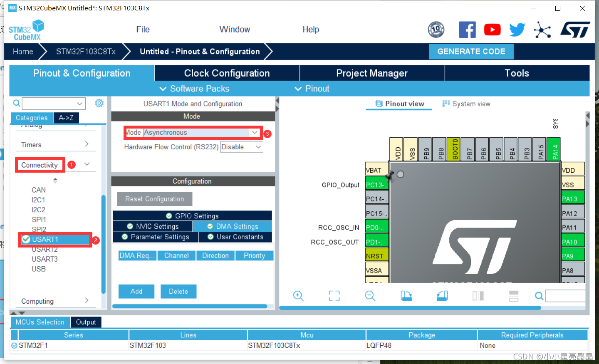Switch to Project Manager tab

(x=372, y=73)
